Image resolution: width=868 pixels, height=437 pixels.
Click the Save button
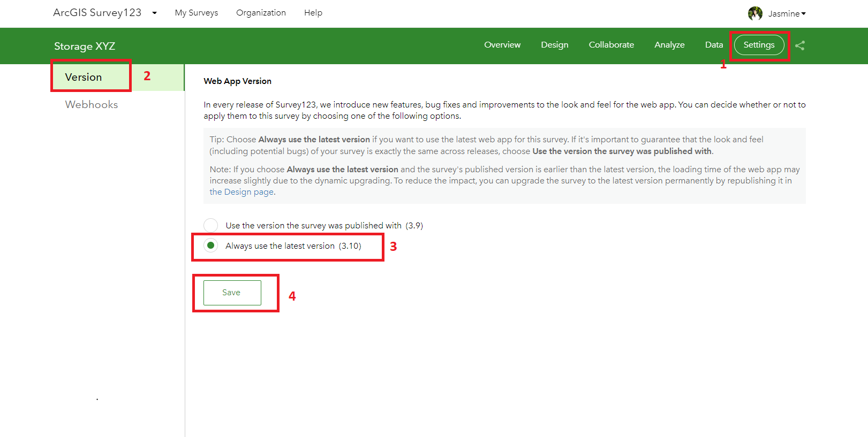(x=232, y=293)
